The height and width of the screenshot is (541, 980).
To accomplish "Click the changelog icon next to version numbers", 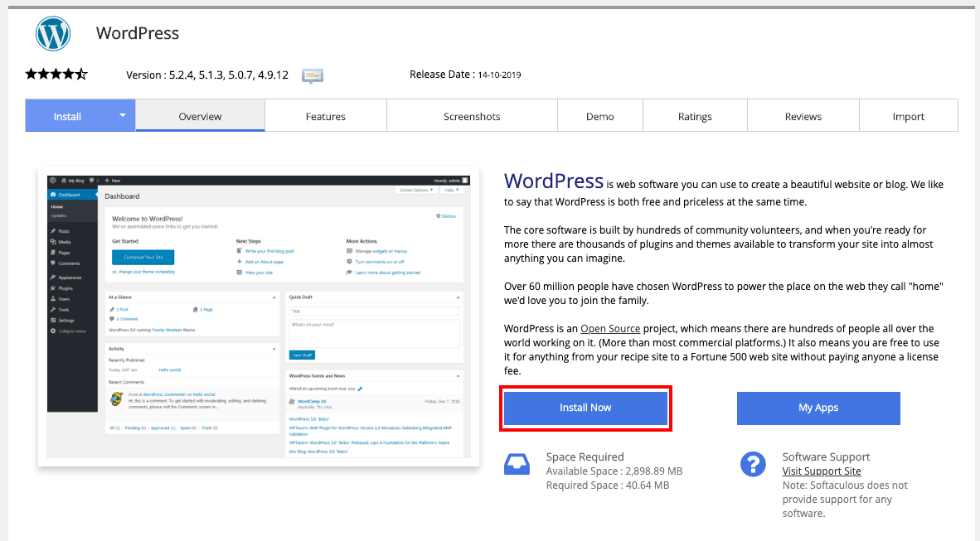I will (x=313, y=75).
